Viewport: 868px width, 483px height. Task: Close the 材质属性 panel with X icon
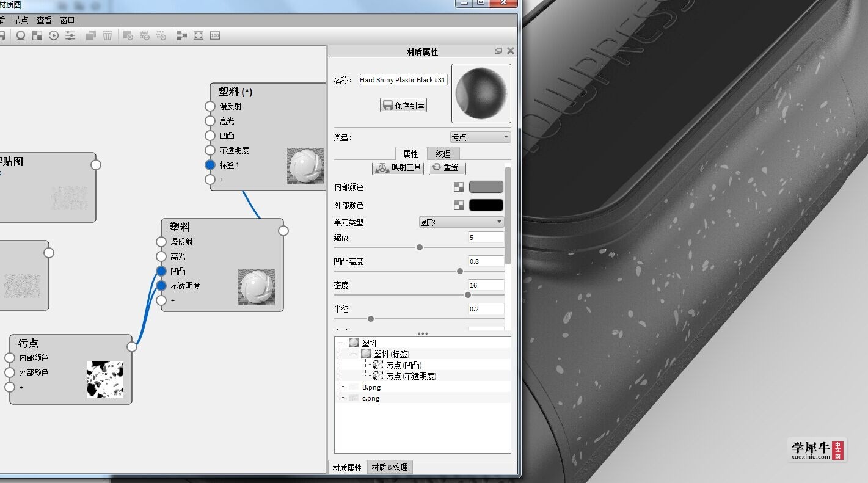pyautogui.click(x=511, y=51)
